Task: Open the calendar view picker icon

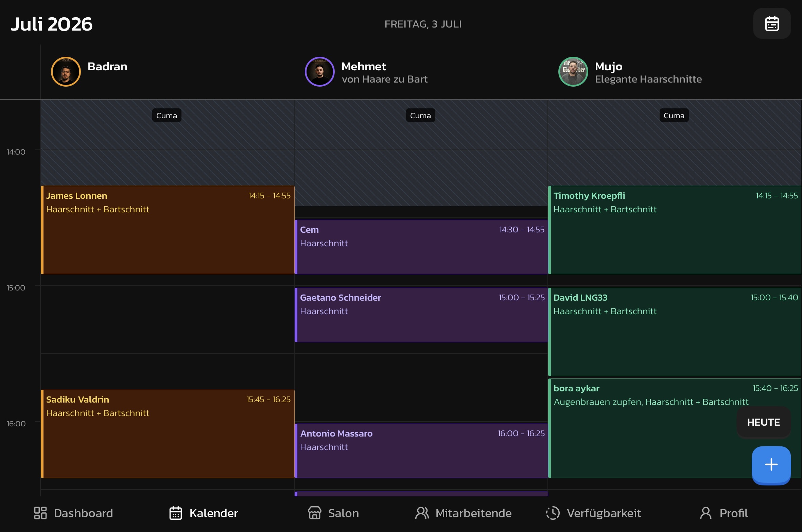Action: point(772,23)
